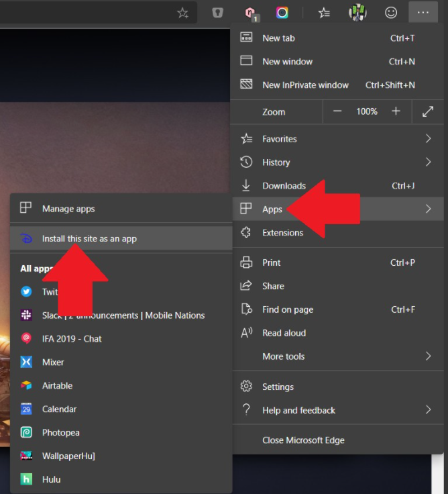The image size is (448, 494).
Task: Open the Airtable app entry
Action: (x=121, y=385)
